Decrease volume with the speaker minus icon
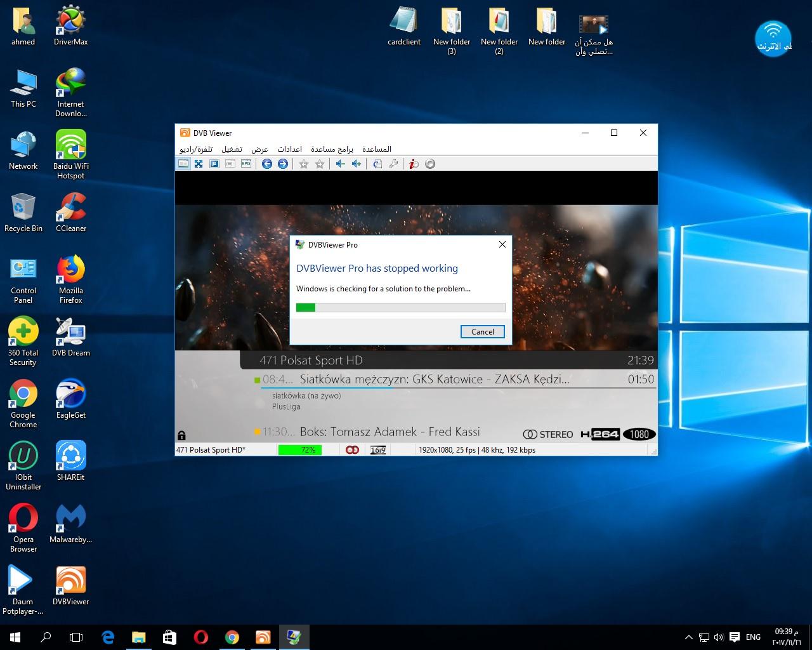 [341, 164]
